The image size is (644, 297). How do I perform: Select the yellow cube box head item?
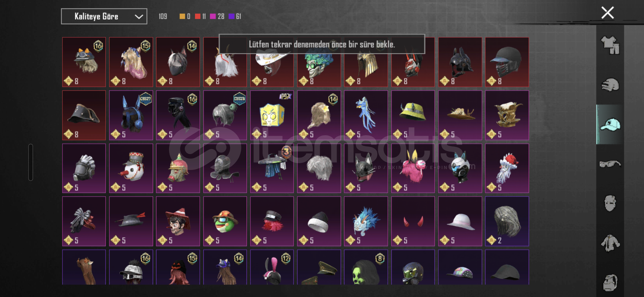pyautogui.click(x=272, y=115)
